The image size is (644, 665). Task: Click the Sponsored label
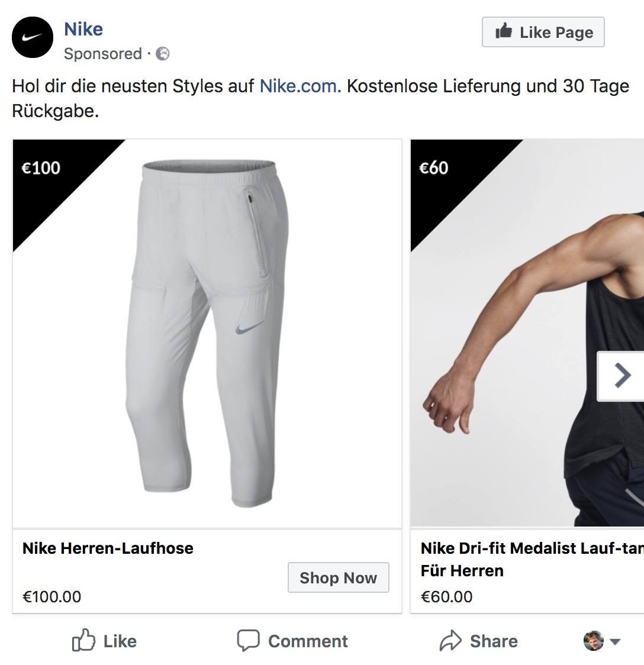[x=102, y=54]
